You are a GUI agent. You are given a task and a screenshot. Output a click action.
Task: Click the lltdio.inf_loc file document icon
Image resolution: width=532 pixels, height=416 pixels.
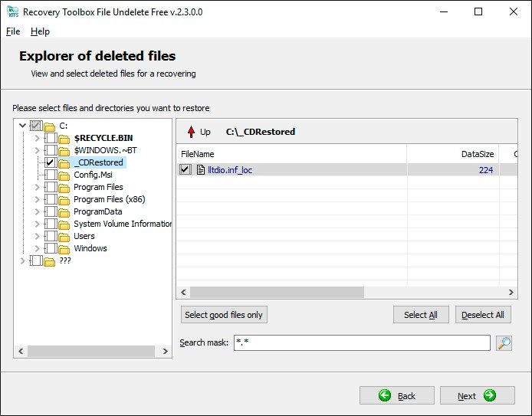click(201, 169)
